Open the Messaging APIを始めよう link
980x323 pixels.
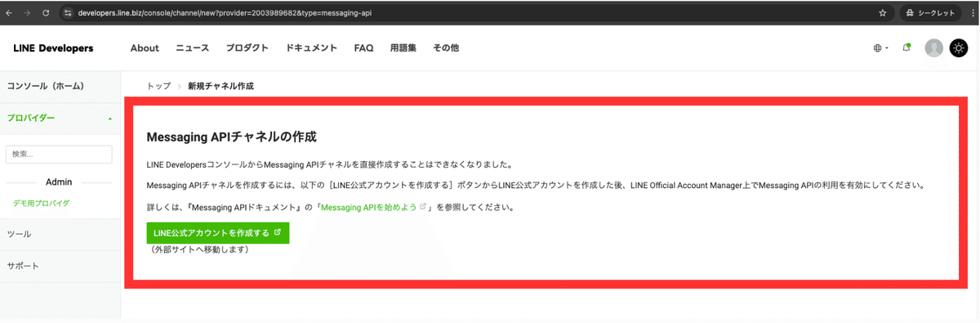pos(373,208)
